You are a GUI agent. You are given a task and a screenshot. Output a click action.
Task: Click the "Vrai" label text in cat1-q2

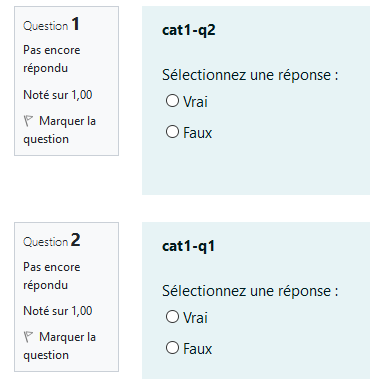click(x=195, y=101)
